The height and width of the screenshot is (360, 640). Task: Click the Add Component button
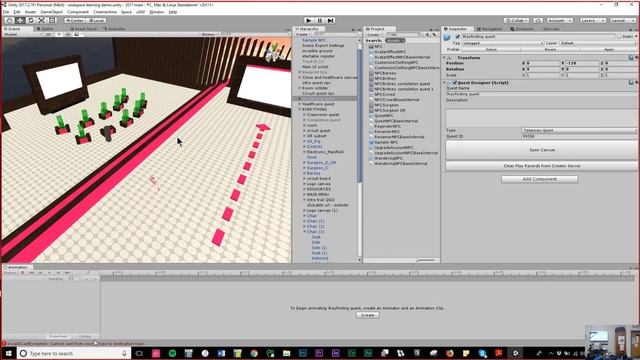(x=540, y=179)
